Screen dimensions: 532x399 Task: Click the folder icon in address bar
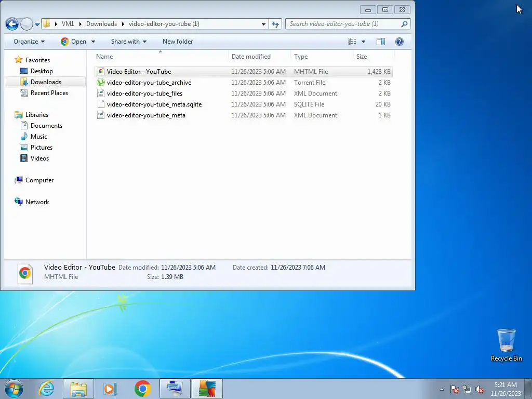tap(47, 24)
